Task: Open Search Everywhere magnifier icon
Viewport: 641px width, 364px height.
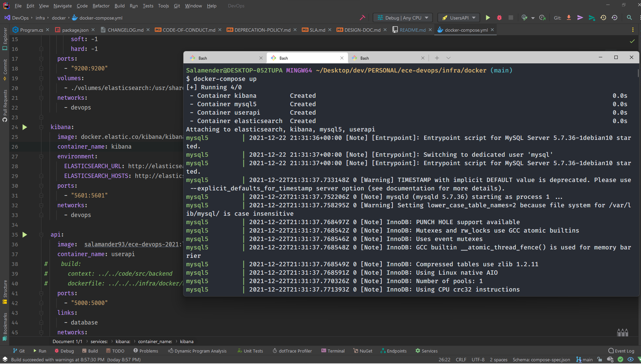Action: click(x=629, y=18)
